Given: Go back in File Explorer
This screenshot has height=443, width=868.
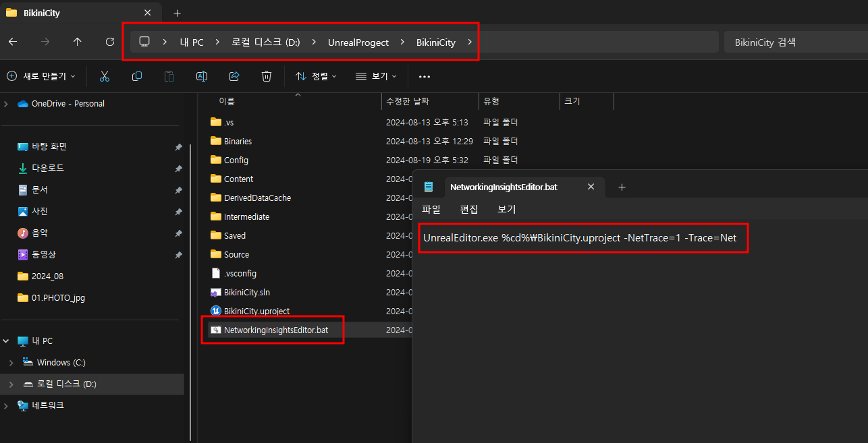Looking at the screenshot, I should tap(13, 42).
